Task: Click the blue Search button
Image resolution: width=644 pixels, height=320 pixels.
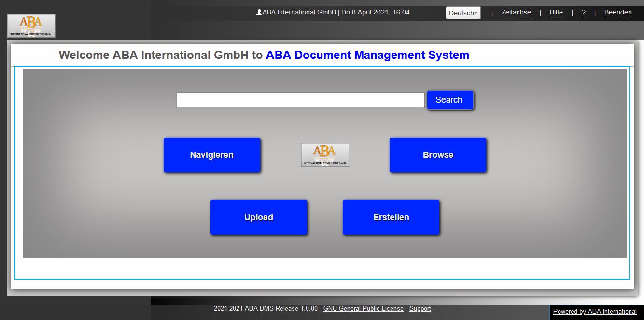Action: pos(450,100)
